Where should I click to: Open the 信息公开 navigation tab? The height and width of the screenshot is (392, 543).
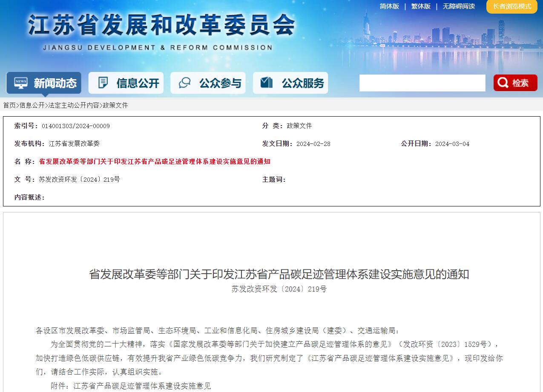126,83
